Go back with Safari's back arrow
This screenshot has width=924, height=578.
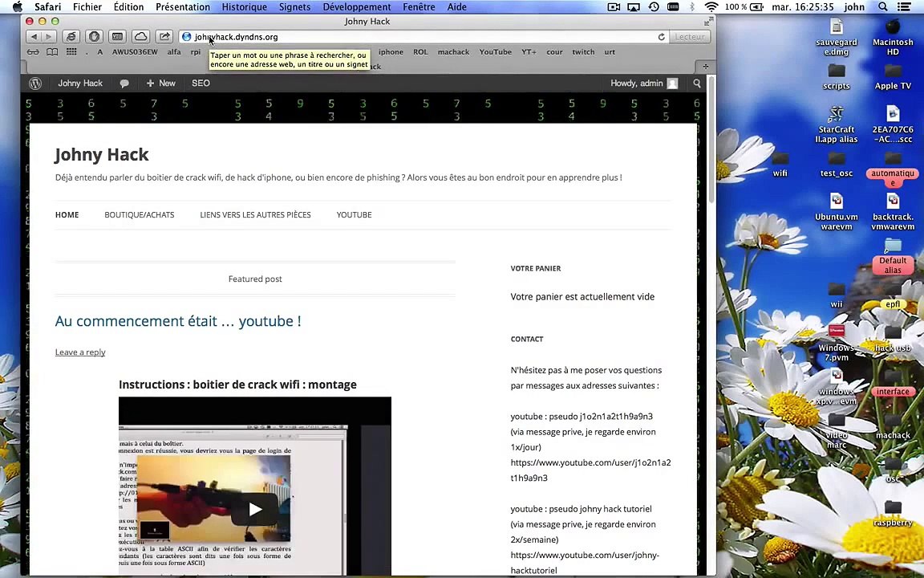point(34,37)
